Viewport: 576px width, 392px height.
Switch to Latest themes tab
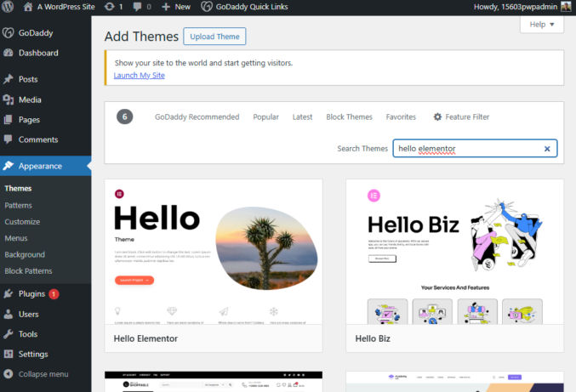pyautogui.click(x=302, y=116)
